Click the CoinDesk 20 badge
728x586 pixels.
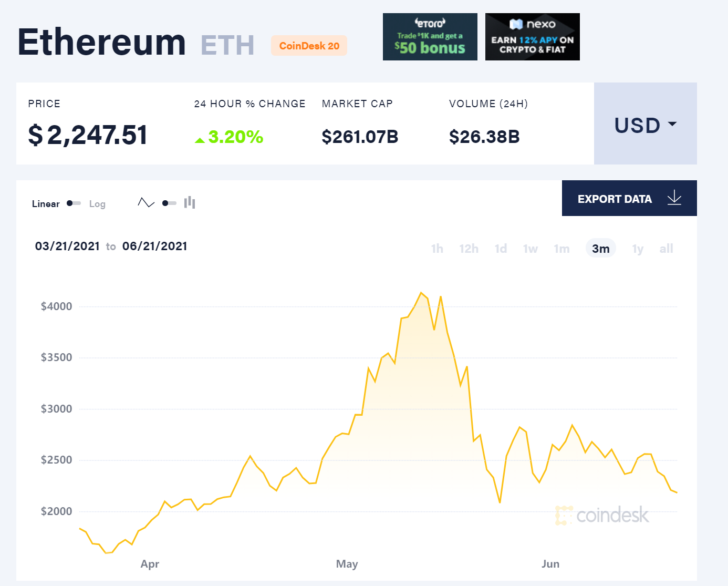click(309, 46)
